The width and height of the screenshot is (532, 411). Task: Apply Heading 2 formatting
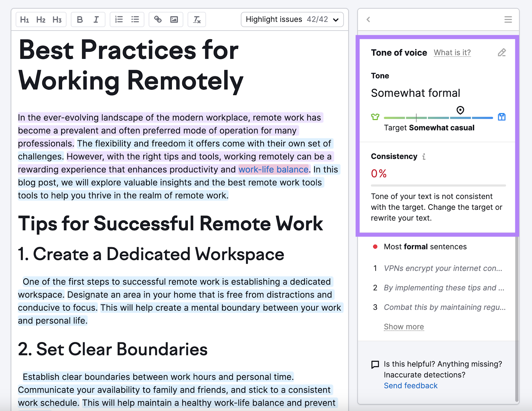[41, 19]
